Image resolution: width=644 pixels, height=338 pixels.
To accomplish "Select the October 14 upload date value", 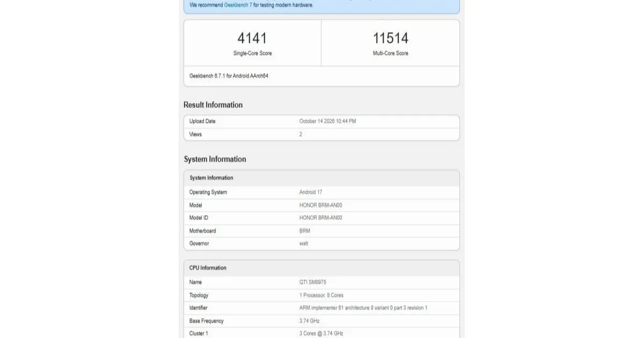I will (327, 121).
